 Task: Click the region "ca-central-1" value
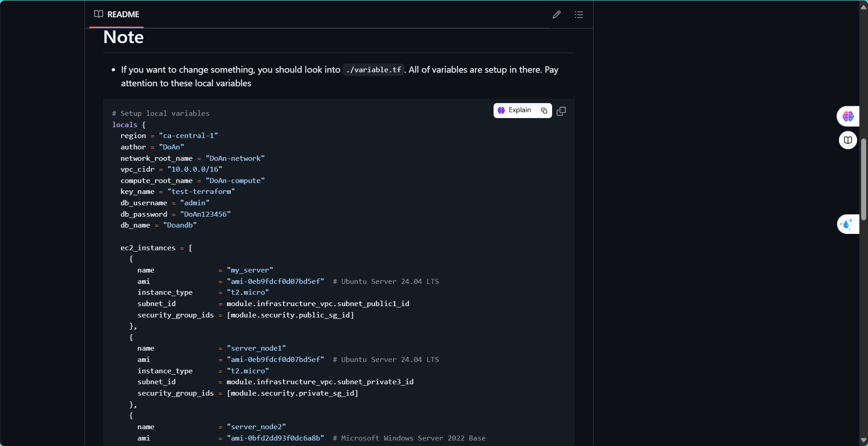click(x=189, y=135)
